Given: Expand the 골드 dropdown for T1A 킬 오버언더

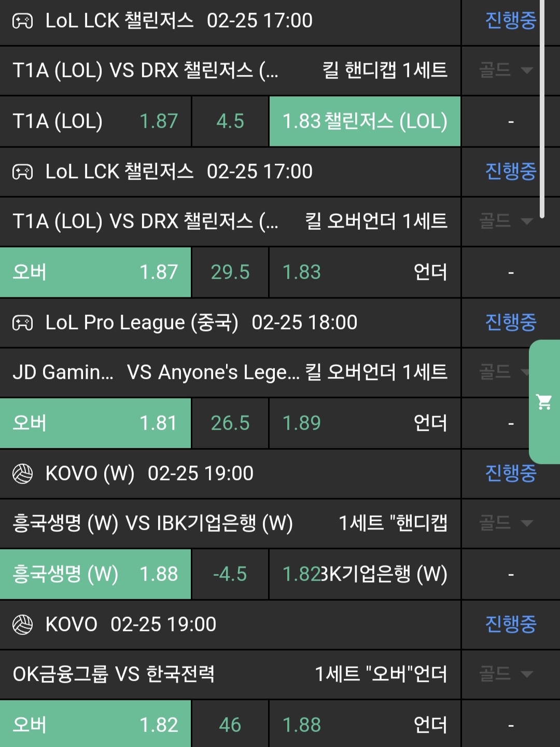Looking at the screenshot, I should pos(506,222).
